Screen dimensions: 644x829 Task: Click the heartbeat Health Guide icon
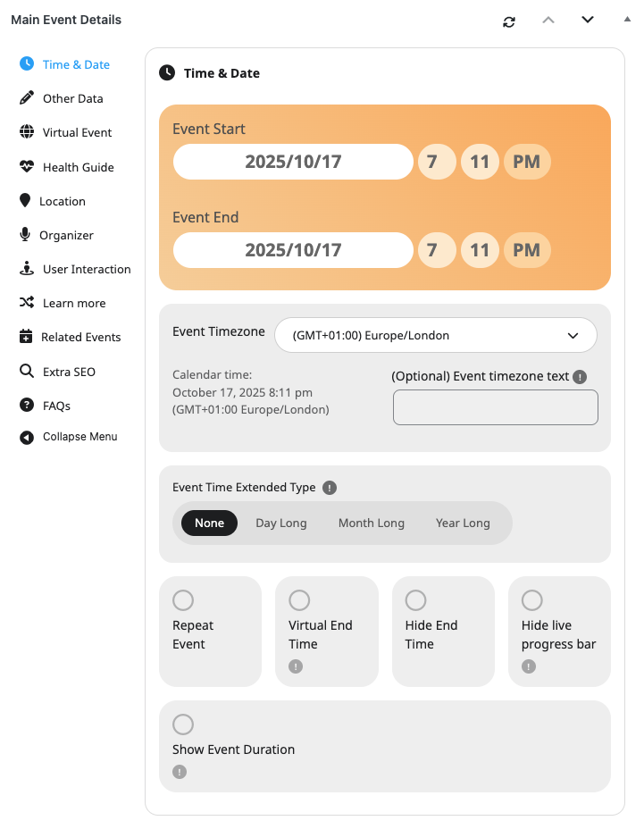pos(27,167)
